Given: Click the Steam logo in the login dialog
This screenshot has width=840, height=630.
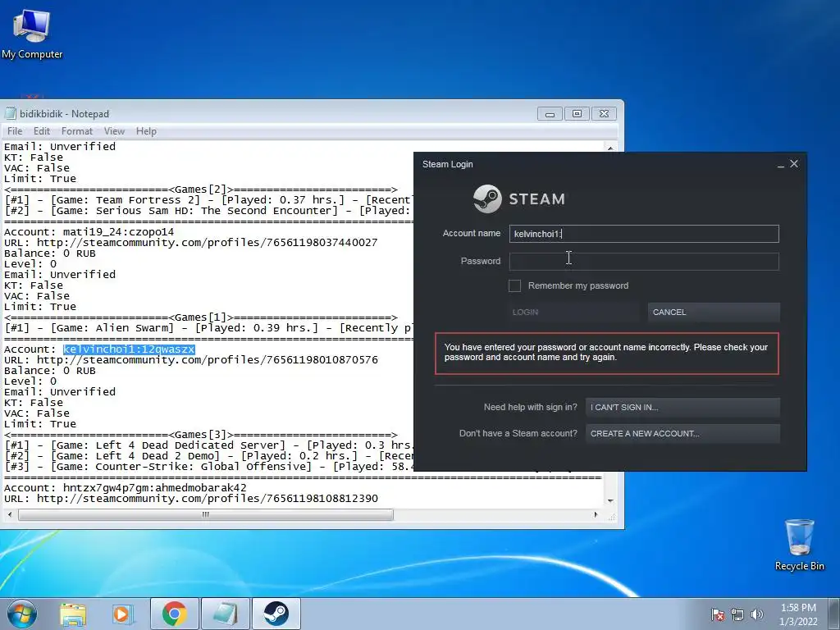Looking at the screenshot, I should [519, 199].
